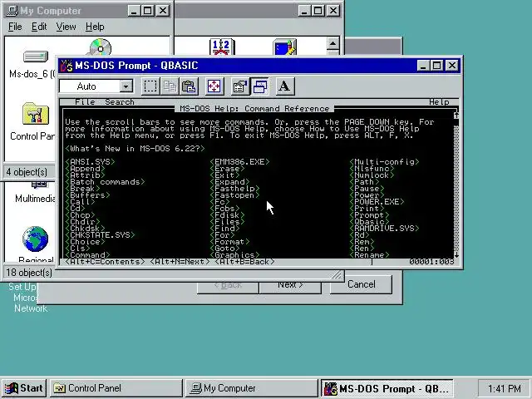Image resolution: width=532 pixels, height=399 pixels.
Task: Open What's New in MS-DOS 6.22 link
Action: click(x=135, y=149)
